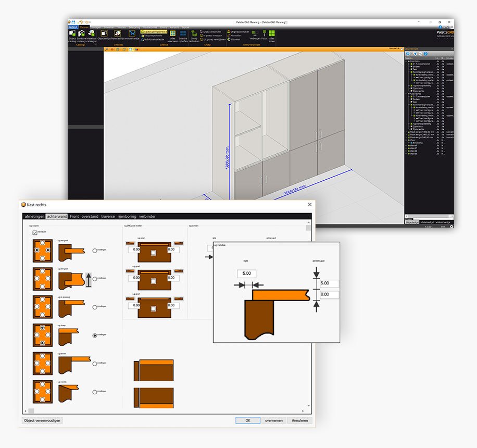
Task: Collapse the Kast links tree node
Action: pyautogui.click(x=407, y=61)
